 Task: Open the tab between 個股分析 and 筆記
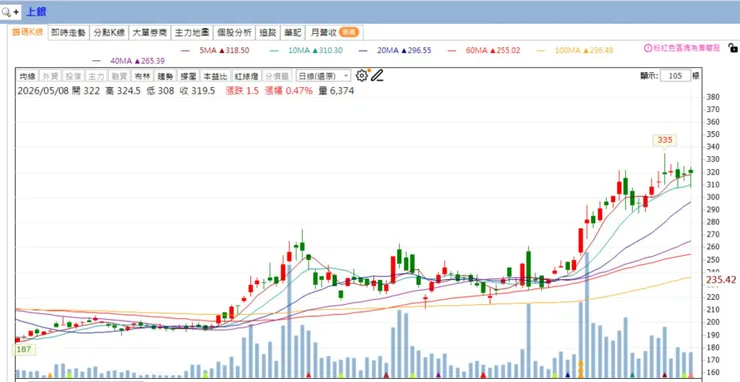[268, 33]
